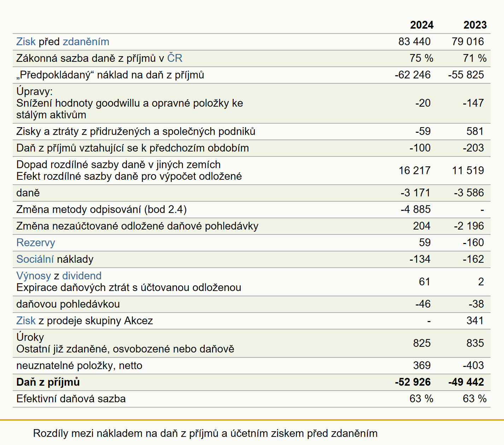Image resolution: width=504 pixels, height=445 pixels.
Task: Click 'Zisk' link in 'prodeje skupiny Akcez' row
Action: (26, 321)
